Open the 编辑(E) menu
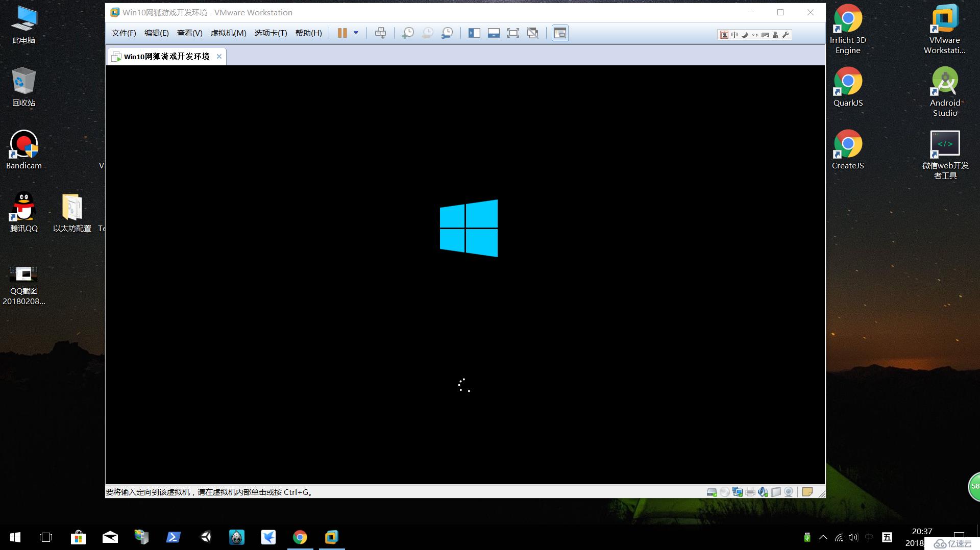 pyautogui.click(x=156, y=33)
